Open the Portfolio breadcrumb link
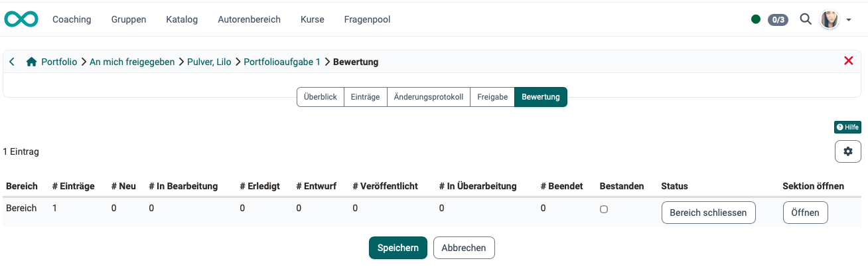The image size is (868, 271). point(59,62)
